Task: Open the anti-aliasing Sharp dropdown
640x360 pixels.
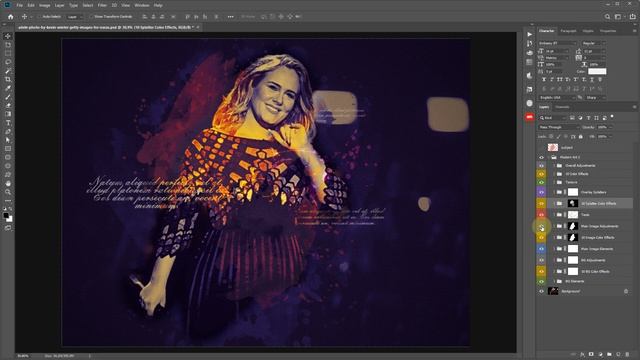Action: click(595, 98)
